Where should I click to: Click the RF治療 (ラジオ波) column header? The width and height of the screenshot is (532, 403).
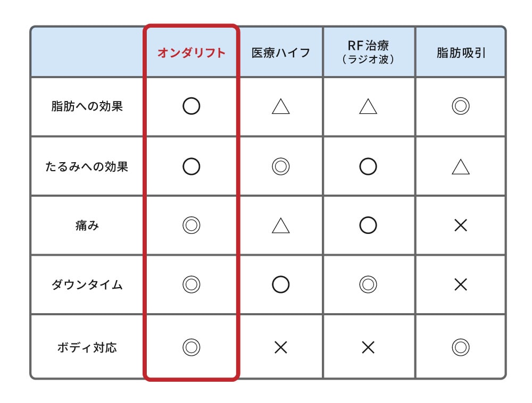click(368, 52)
